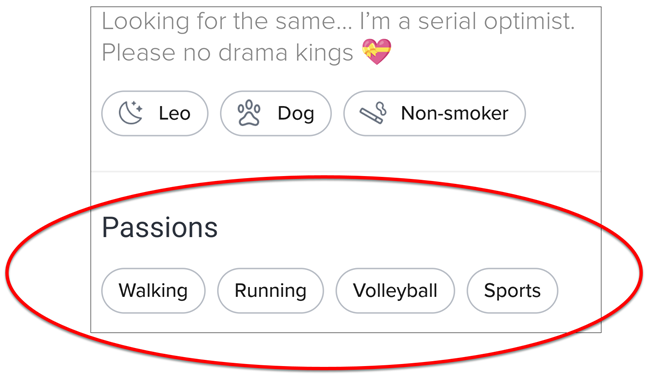Click the cigarette smoking icon

tap(373, 113)
